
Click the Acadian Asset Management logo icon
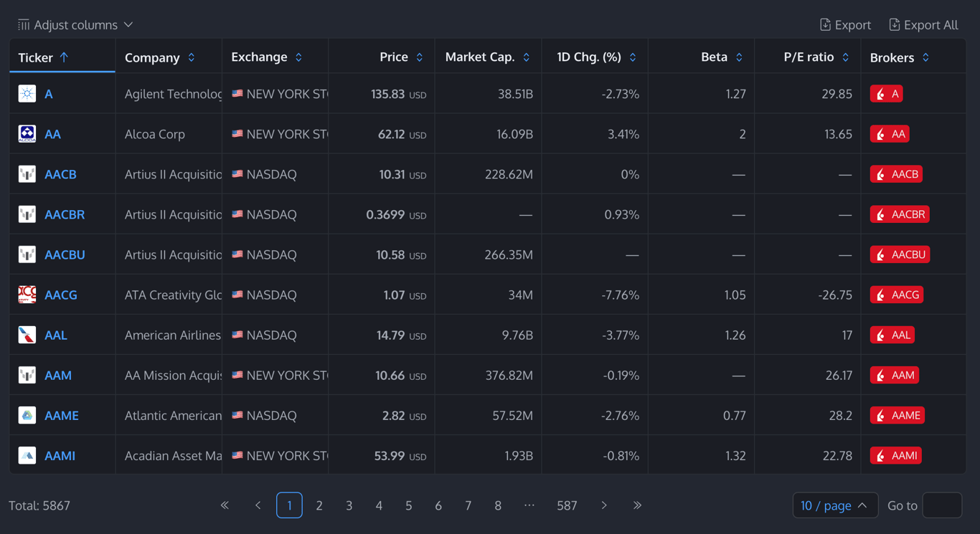coord(27,455)
